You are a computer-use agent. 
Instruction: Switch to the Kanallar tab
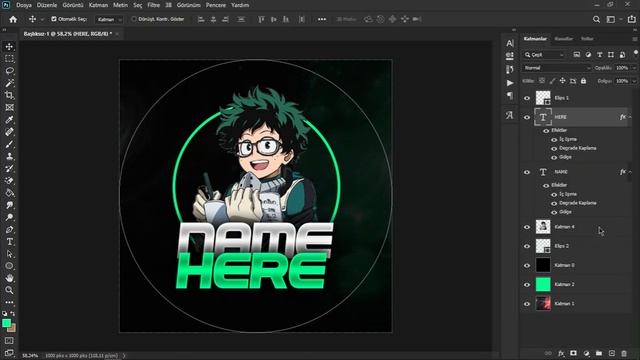[564, 39]
